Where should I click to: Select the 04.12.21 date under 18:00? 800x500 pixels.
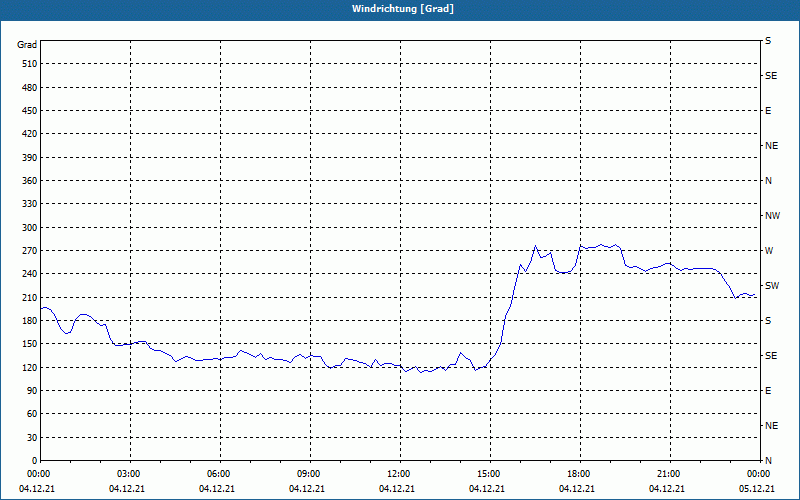577,489
